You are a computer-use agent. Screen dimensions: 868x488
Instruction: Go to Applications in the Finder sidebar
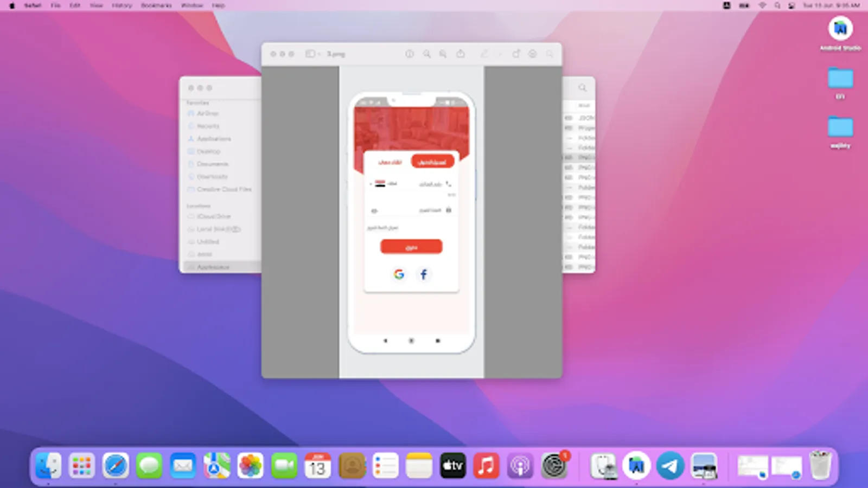(214, 139)
